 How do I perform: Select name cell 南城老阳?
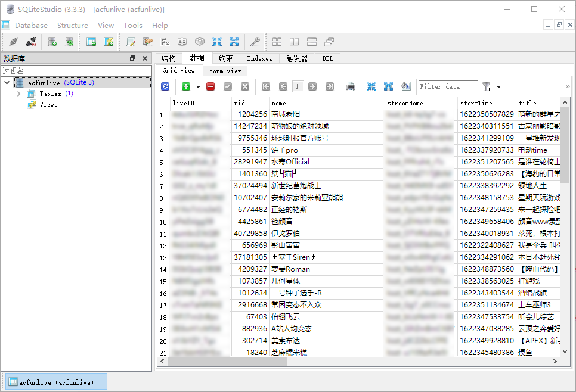[327, 114]
